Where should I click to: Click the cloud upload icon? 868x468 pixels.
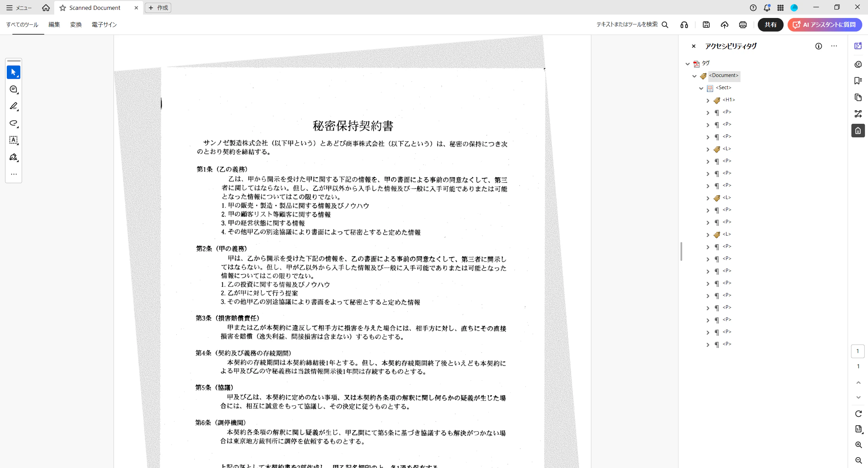tap(725, 25)
